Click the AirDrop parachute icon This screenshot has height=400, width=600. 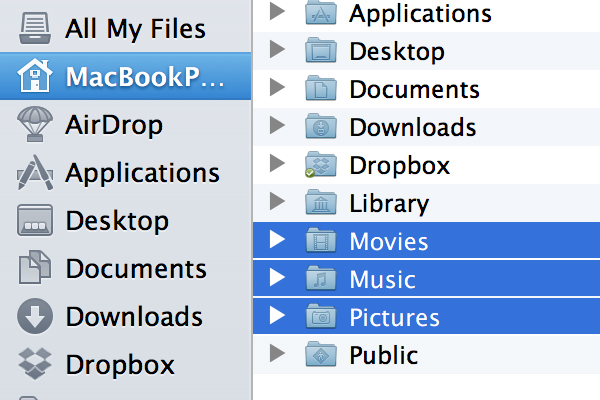coord(35,124)
